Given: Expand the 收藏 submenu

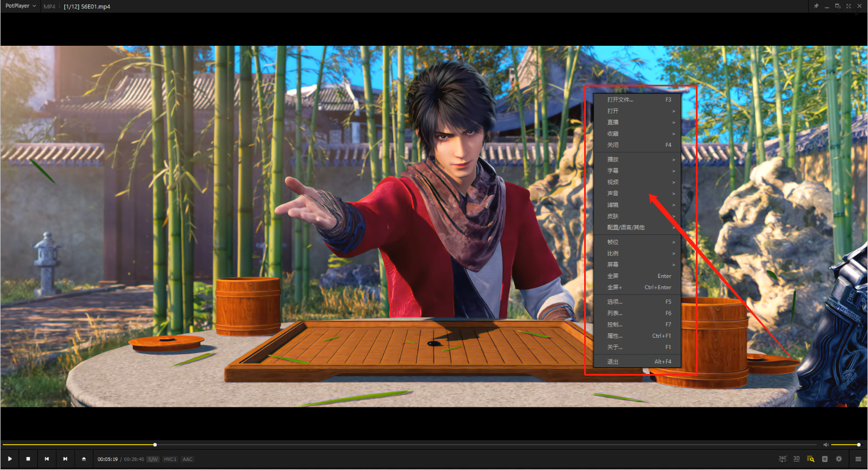Looking at the screenshot, I should point(637,133).
